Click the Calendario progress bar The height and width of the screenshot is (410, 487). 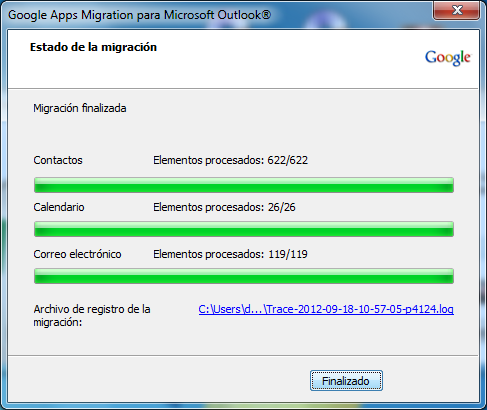click(244, 229)
